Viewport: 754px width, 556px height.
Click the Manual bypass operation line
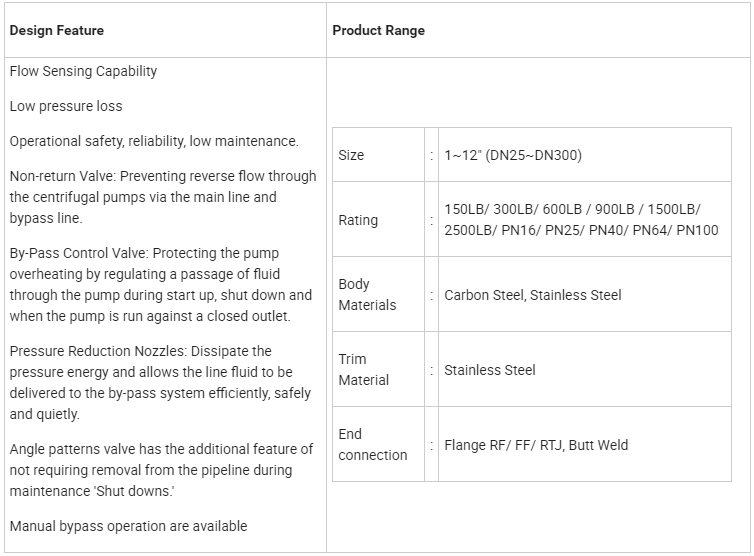click(x=128, y=526)
